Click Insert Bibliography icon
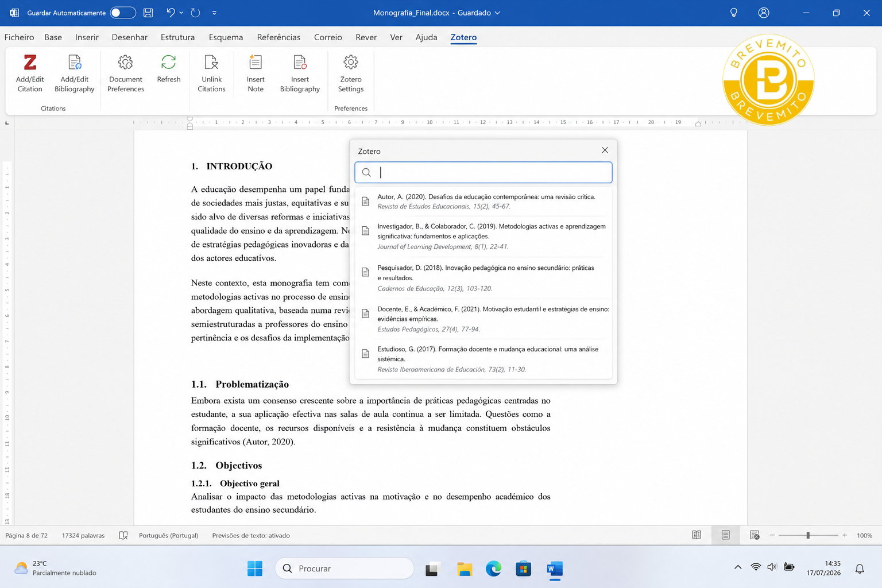This screenshot has height=588, width=882. (300, 62)
